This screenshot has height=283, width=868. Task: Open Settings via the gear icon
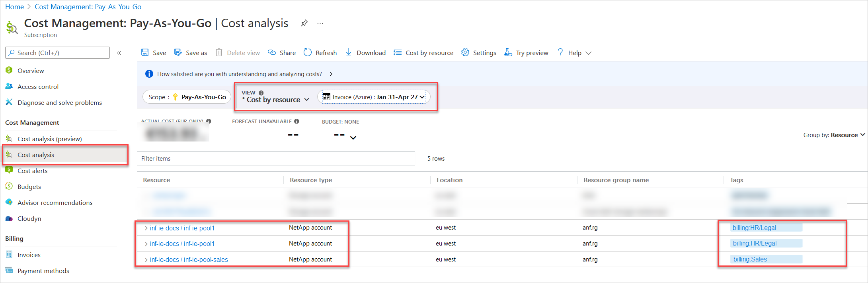pyautogui.click(x=465, y=53)
